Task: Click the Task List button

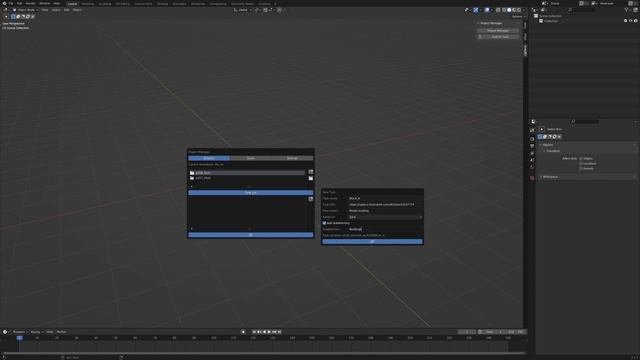Action: [251, 193]
